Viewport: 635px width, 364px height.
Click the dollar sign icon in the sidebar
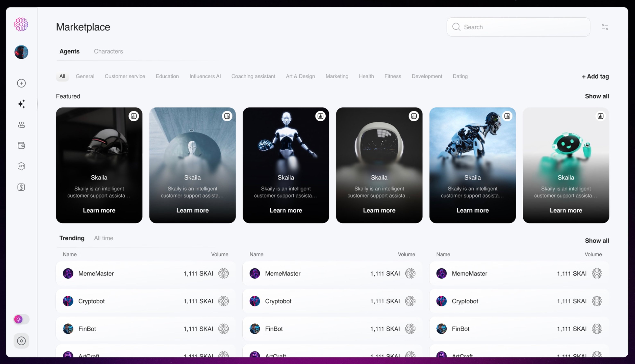pos(21,187)
